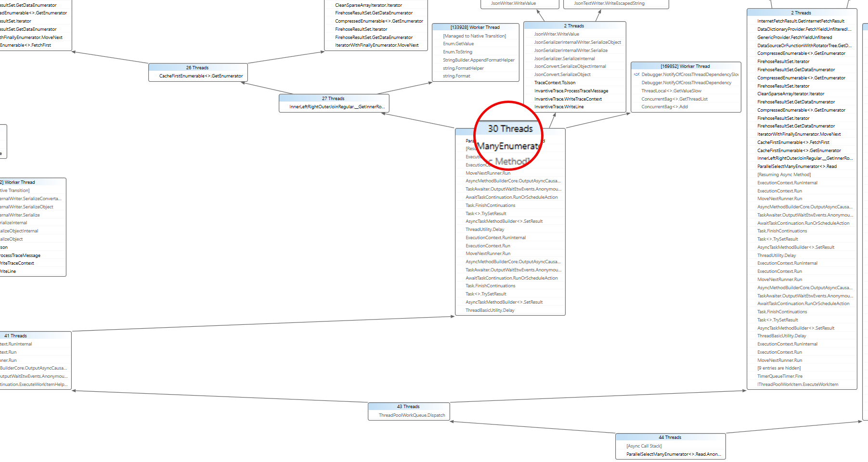Select [Managed to Native Transition] in thread 133928

pos(474,36)
